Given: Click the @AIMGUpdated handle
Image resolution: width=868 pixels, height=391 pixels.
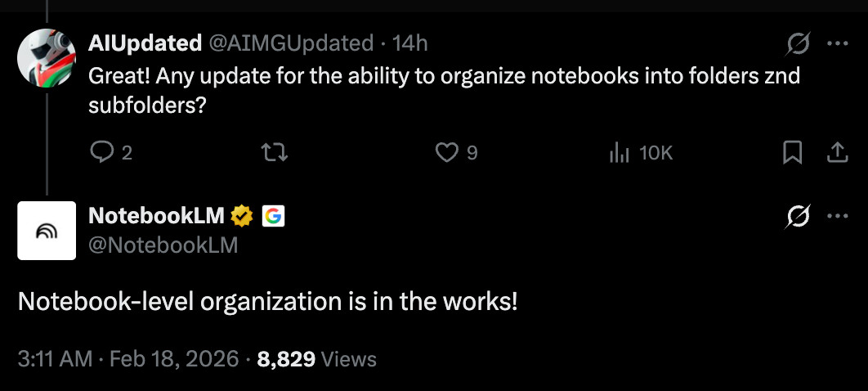Looking at the screenshot, I should coord(293,43).
